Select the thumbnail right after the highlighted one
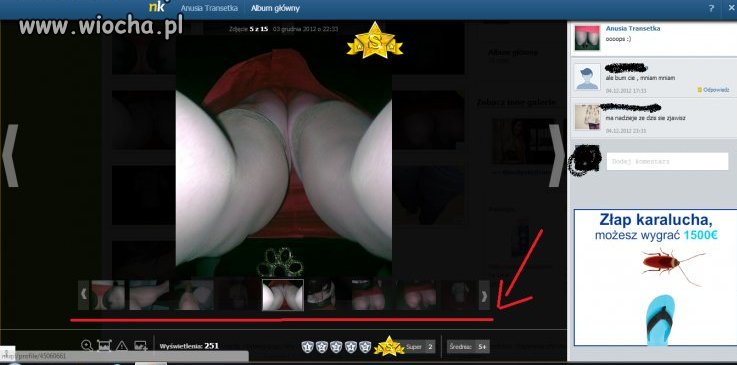737x365 pixels. click(321, 295)
